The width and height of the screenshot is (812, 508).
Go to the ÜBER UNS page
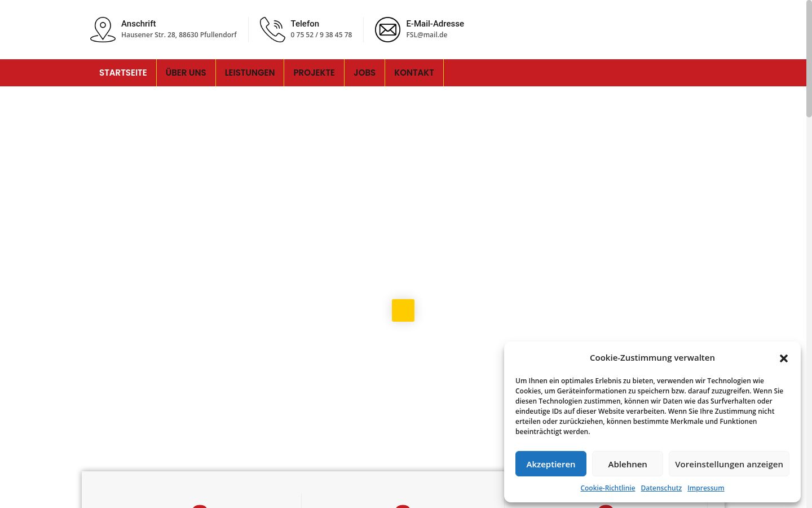click(x=186, y=73)
